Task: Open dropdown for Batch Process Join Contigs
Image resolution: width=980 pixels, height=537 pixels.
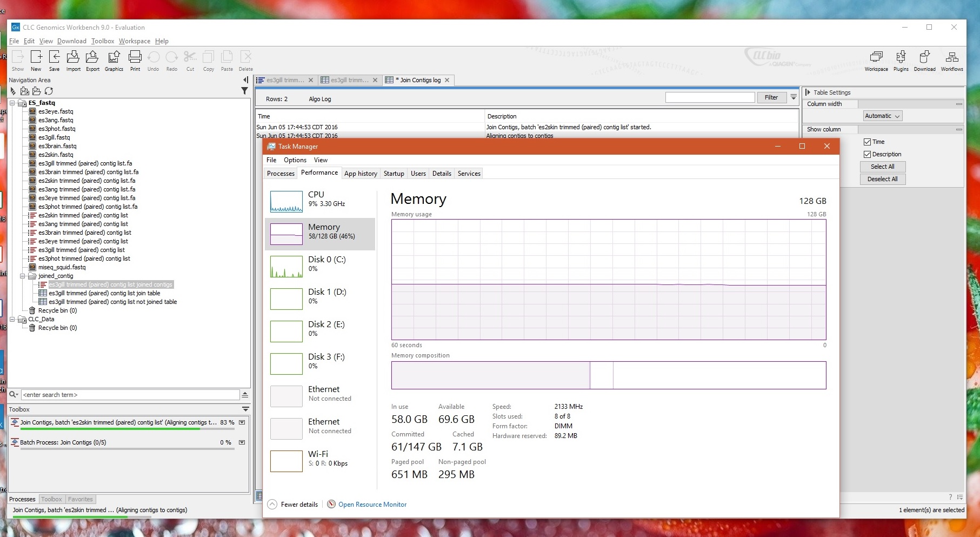Action: pyautogui.click(x=242, y=442)
